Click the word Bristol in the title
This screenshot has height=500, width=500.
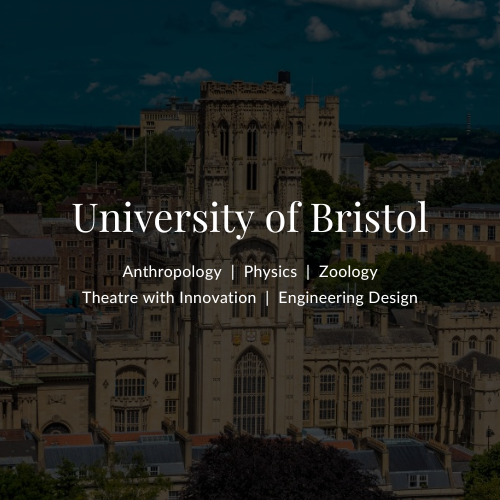[369, 217]
